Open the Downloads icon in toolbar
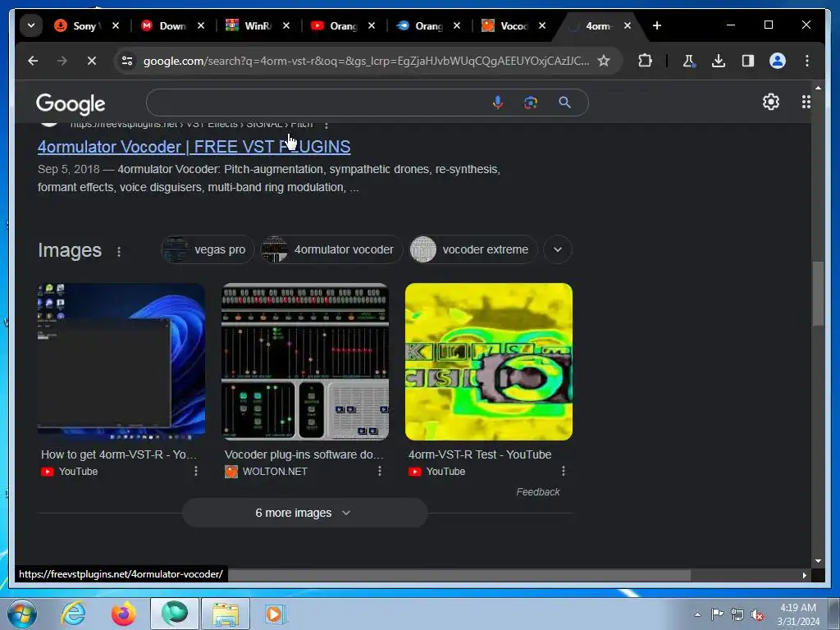840x630 pixels. (x=719, y=61)
